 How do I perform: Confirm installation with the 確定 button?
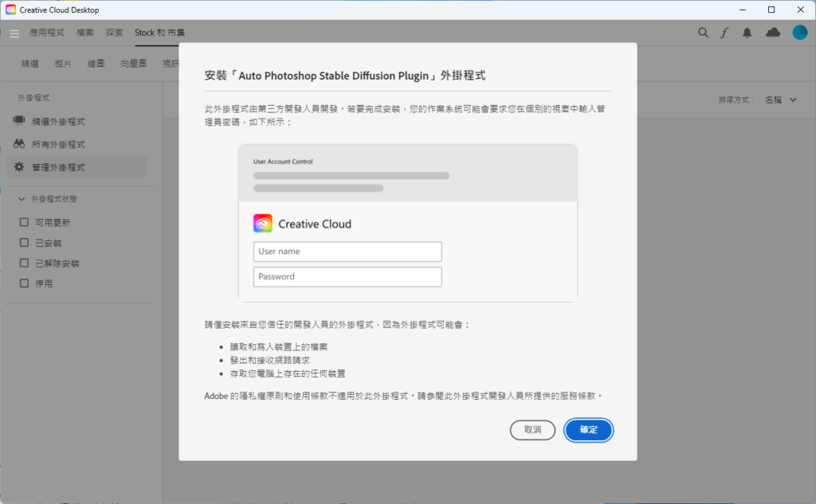[589, 430]
